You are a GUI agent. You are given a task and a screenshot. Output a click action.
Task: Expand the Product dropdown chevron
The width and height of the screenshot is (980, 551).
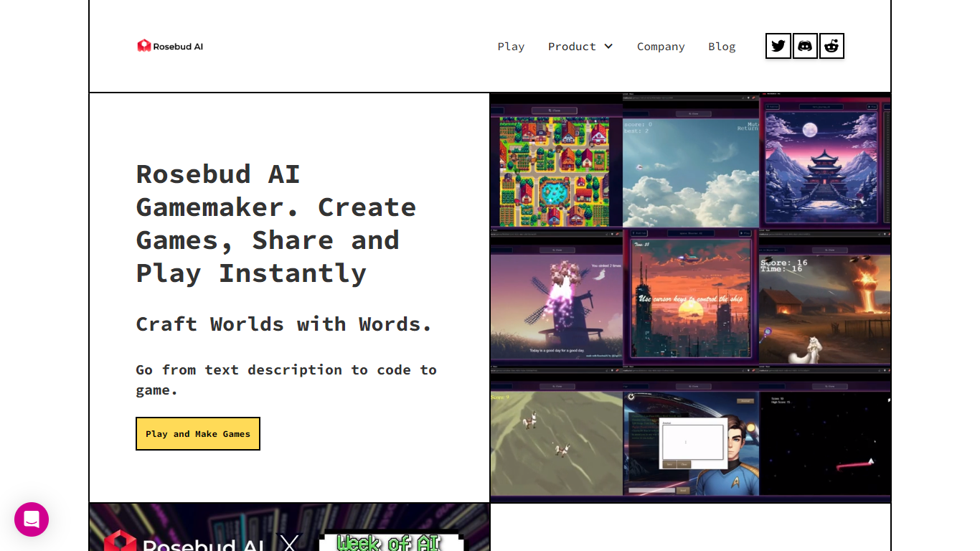pos(608,47)
